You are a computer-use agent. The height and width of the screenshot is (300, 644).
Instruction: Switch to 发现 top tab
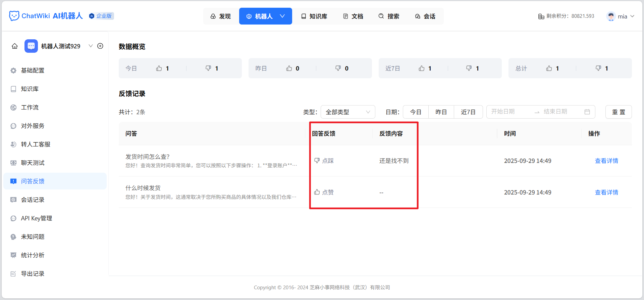tap(221, 16)
